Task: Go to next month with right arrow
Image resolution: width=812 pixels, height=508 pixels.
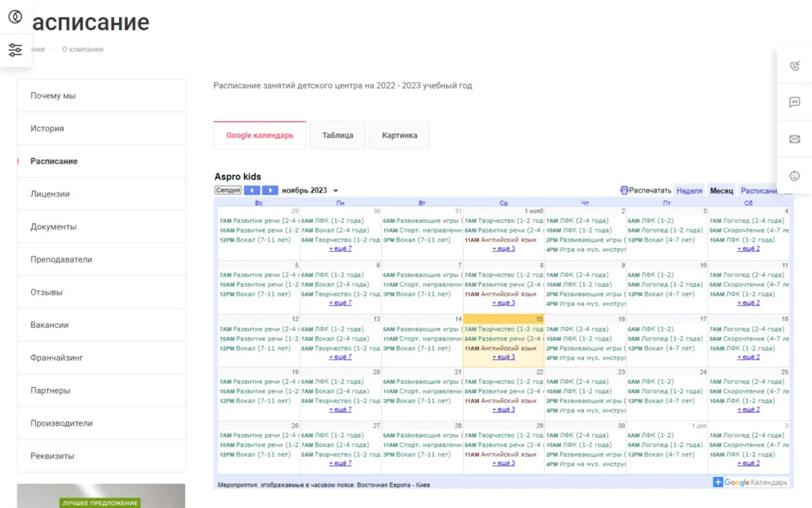Action: tap(270, 190)
